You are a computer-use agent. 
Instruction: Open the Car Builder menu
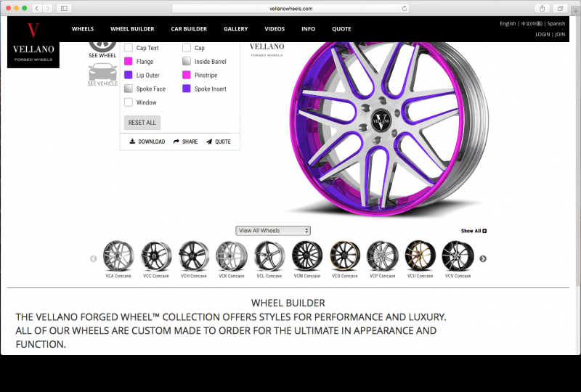tap(189, 29)
